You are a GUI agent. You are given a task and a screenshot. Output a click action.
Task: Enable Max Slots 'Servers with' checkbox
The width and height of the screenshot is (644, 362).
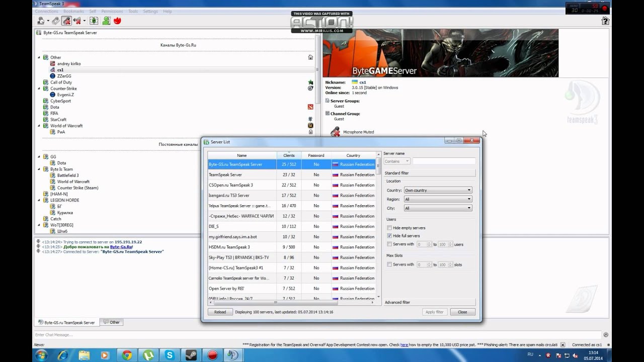(389, 264)
